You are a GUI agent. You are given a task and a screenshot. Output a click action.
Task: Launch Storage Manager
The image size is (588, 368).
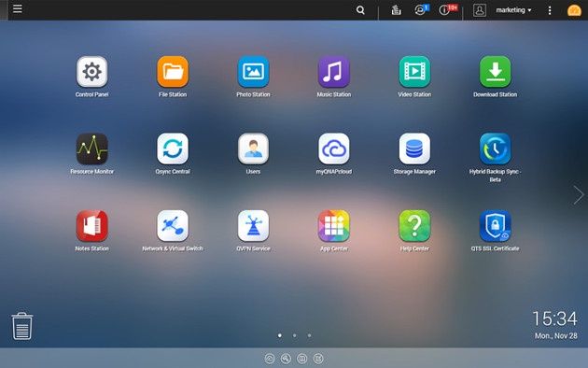(414, 149)
